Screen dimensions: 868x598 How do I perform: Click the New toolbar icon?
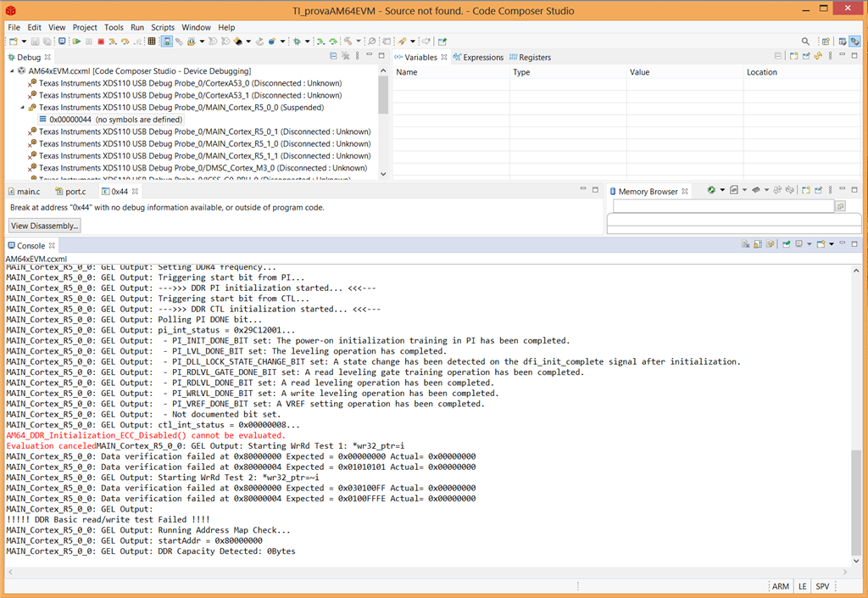pyautogui.click(x=14, y=42)
